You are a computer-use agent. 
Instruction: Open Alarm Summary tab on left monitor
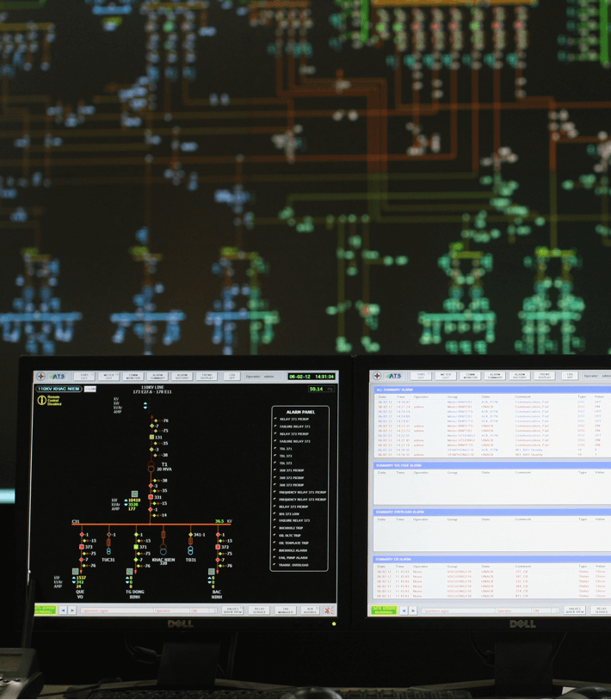pos(157,376)
